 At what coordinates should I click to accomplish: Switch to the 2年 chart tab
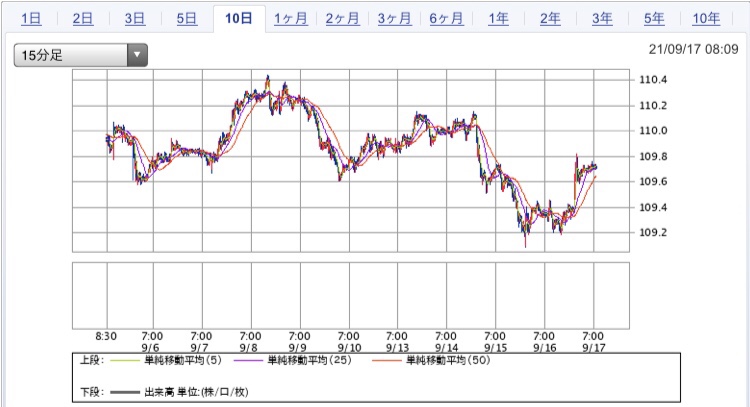pos(550,19)
